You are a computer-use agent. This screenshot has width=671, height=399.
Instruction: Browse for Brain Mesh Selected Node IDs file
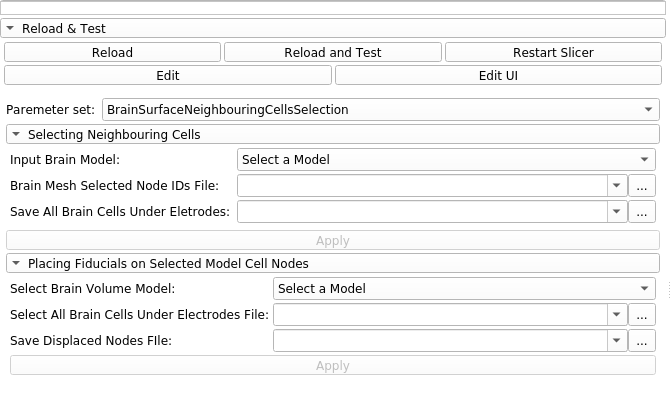coord(641,186)
